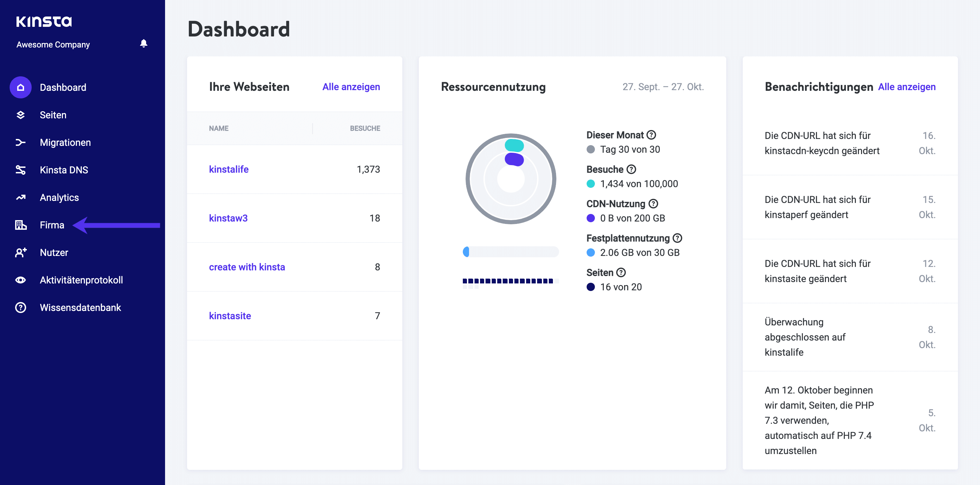The height and width of the screenshot is (485, 980).
Task: Open Wissensdatenbank menu entry
Action: click(x=80, y=308)
